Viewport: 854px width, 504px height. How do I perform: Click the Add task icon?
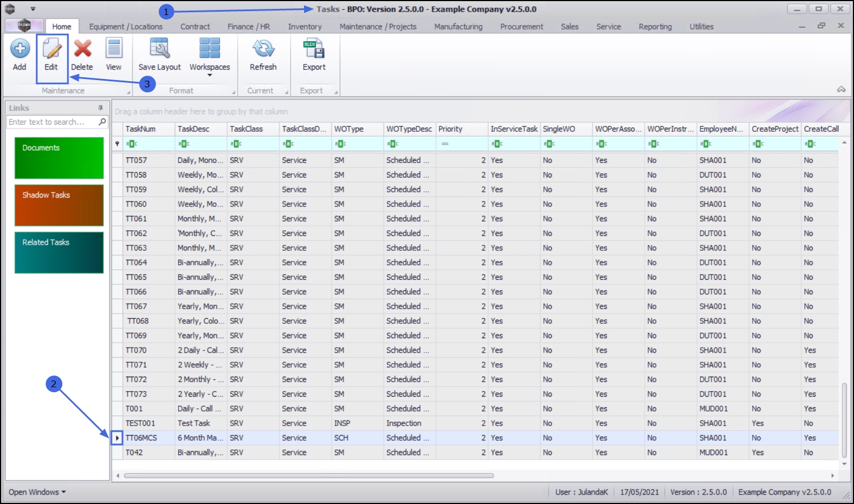(19, 55)
